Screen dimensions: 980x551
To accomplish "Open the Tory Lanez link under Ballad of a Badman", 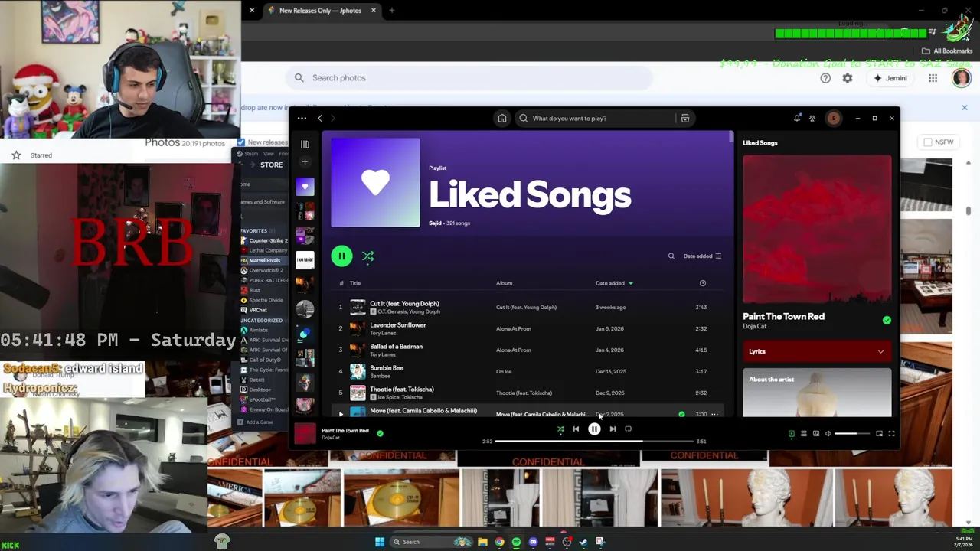I will point(383,354).
